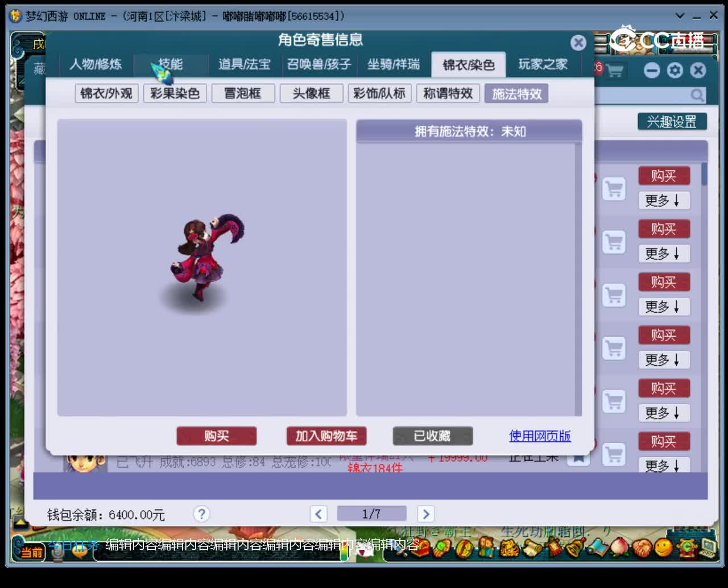Image resolution: width=728 pixels, height=588 pixels.
Task: Click the peach icon in bottom game toolbar
Action: 619,548
